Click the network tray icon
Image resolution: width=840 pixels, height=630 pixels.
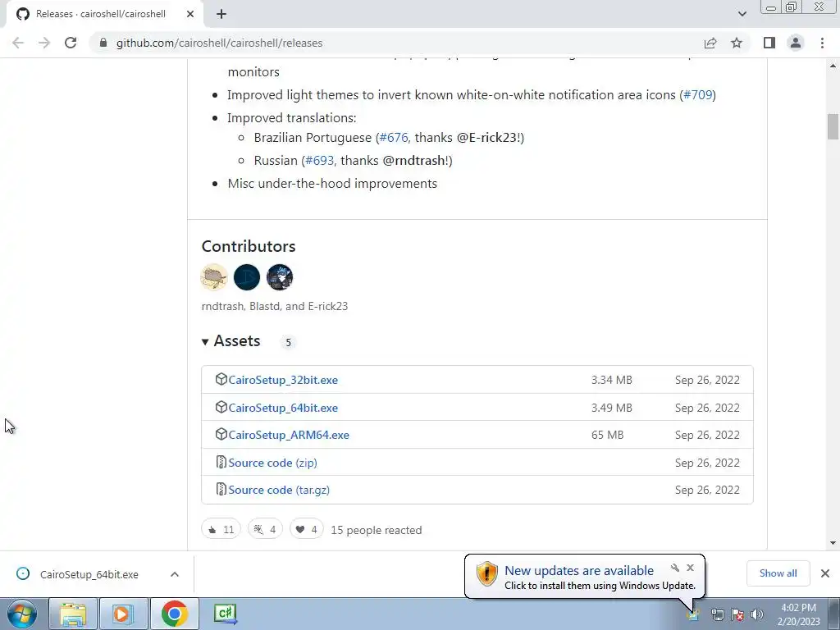click(717, 614)
